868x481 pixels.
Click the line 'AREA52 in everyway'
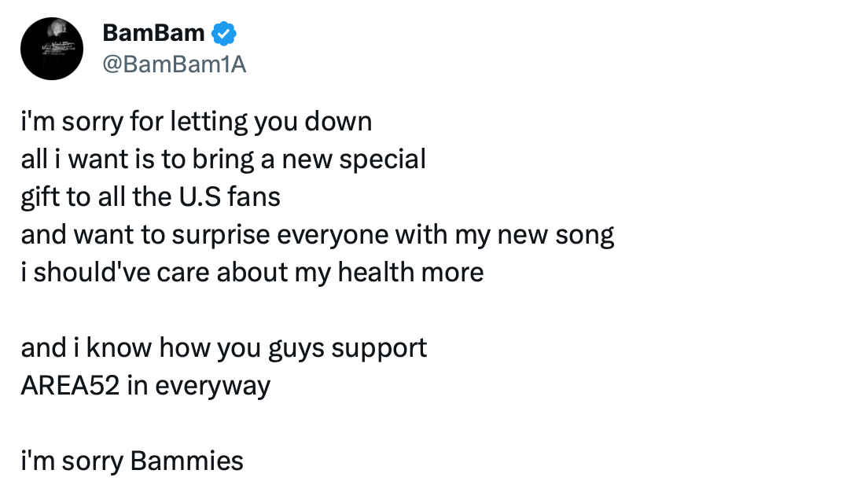click(145, 386)
